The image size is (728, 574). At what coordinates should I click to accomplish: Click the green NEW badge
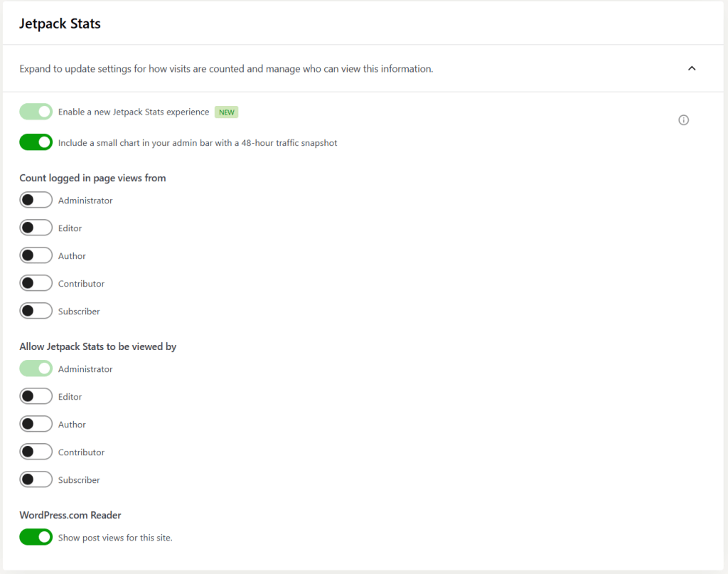click(x=227, y=112)
